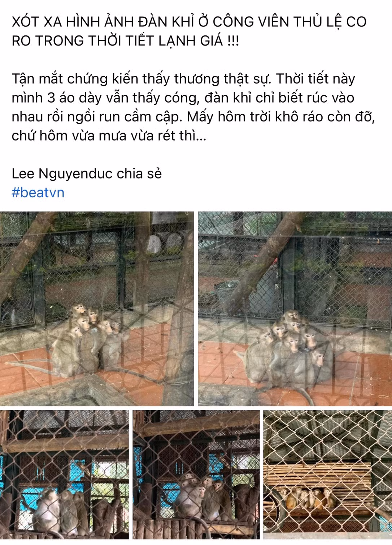Click the monkeys under the bamboo shelf
The width and height of the screenshot is (392, 545).
pyautogui.click(x=307, y=498)
